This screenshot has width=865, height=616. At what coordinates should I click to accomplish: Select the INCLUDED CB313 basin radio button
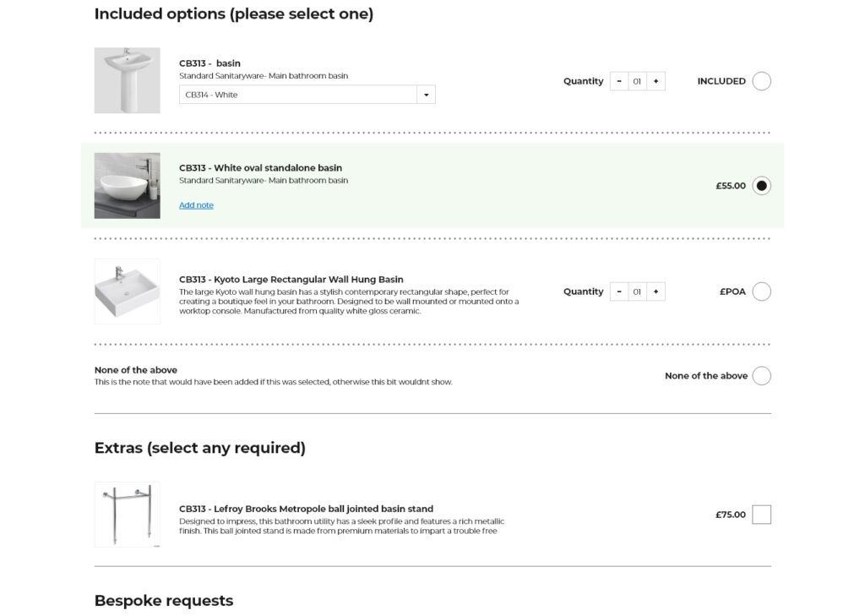coord(761,81)
